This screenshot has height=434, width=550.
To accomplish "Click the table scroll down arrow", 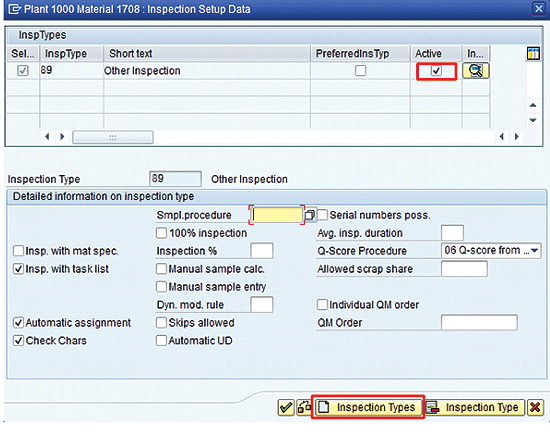I will 533,120.
